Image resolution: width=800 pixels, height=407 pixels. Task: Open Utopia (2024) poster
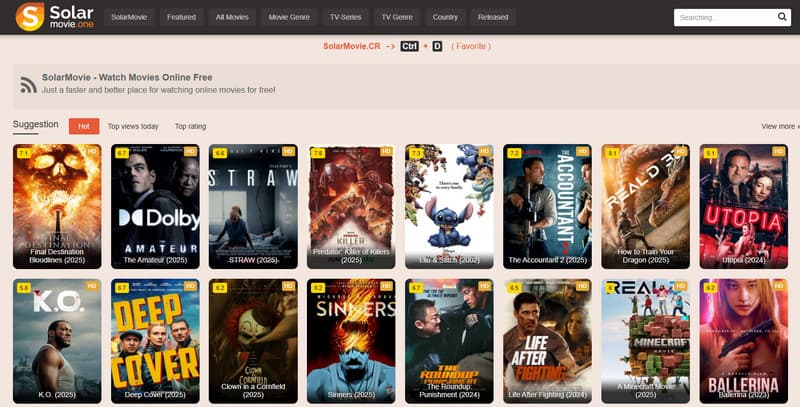tap(743, 206)
